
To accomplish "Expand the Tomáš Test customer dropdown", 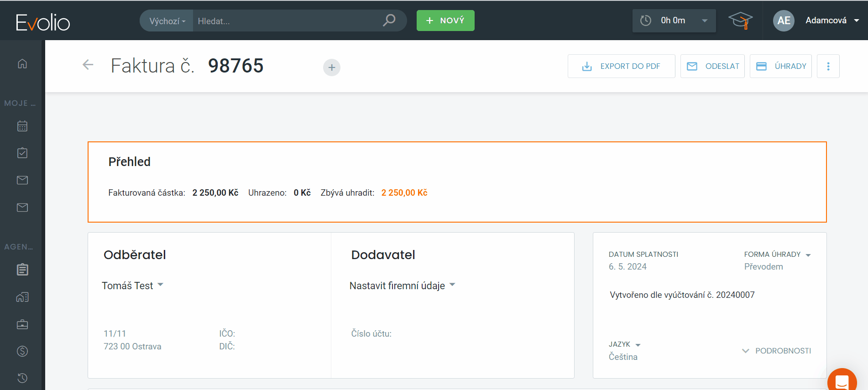I will click(x=132, y=286).
